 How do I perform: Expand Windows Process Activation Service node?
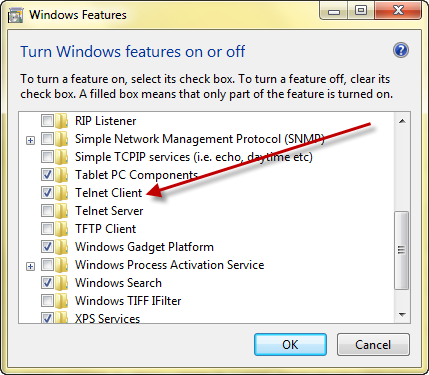[x=30, y=266]
